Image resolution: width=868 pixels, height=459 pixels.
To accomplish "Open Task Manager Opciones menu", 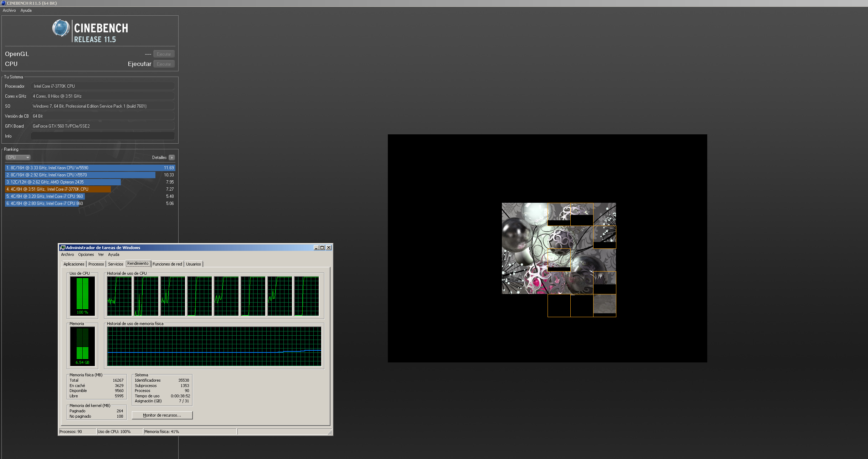I will tap(86, 254).
